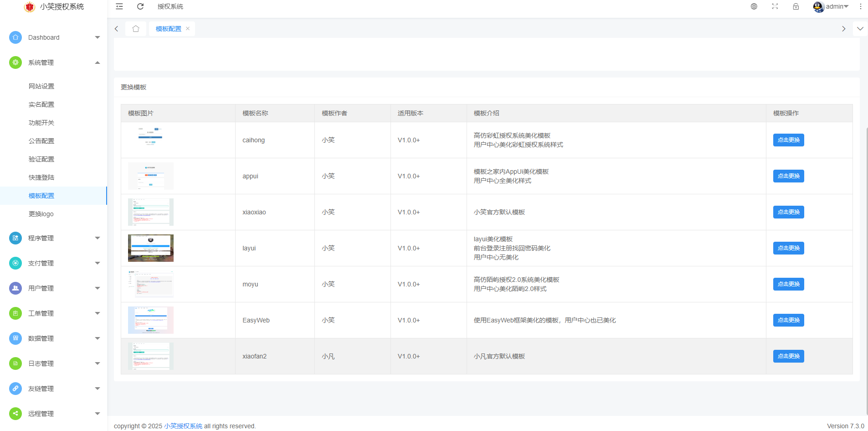The width and height of the screenshot is (868, 431).
Task: Open the globe language icon
Action: [754, 6]
